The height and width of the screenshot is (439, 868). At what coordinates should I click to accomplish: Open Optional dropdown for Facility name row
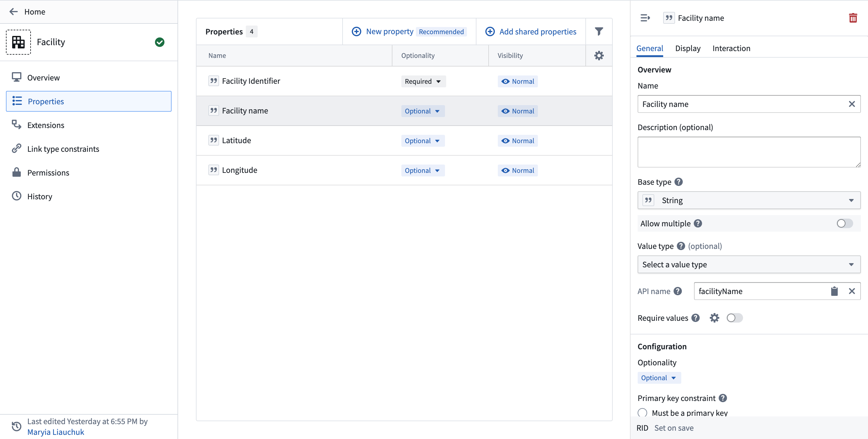(423, 111)
